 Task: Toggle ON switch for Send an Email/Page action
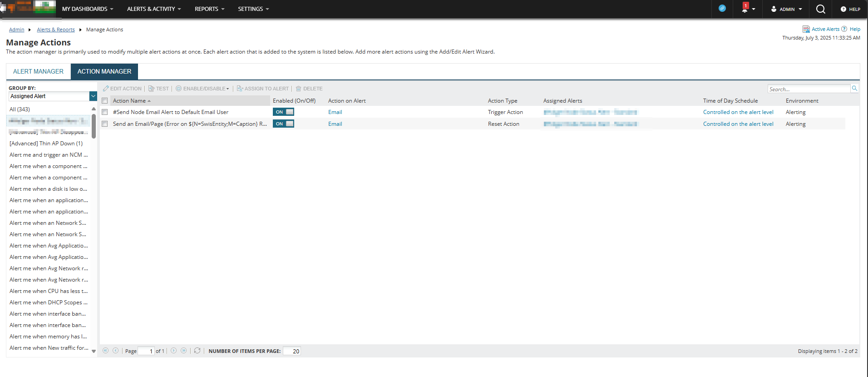[x=283, y=124]
